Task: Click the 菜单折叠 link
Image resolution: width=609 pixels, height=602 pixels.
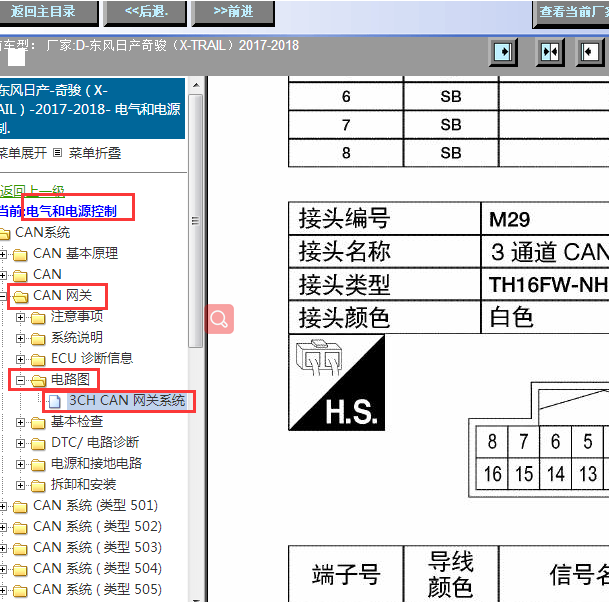Action: (x=95, y=153)
